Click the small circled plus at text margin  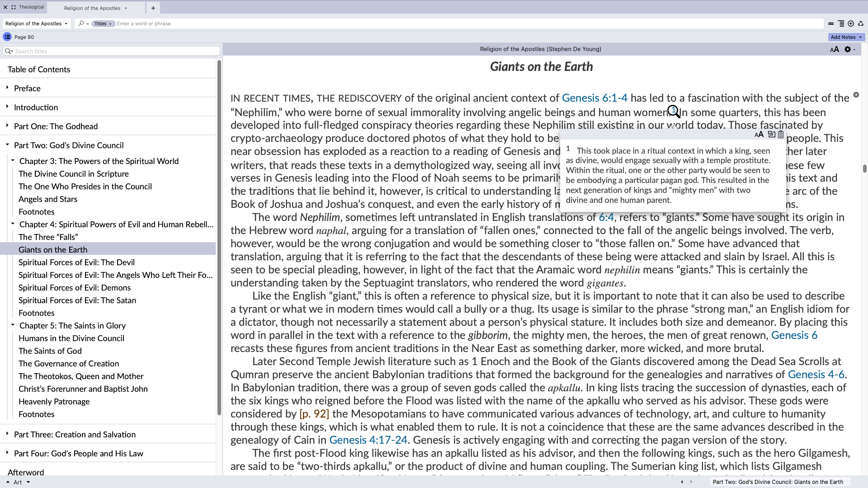856,95
